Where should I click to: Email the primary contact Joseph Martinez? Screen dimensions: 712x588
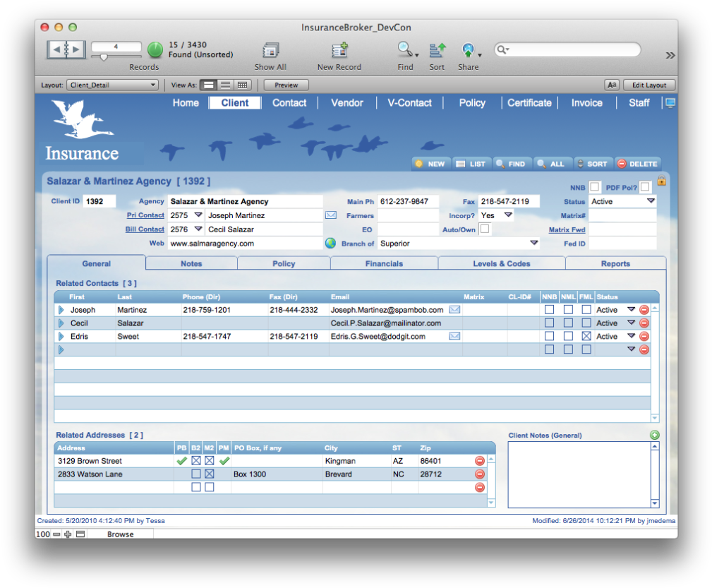(x=331, y=215)
